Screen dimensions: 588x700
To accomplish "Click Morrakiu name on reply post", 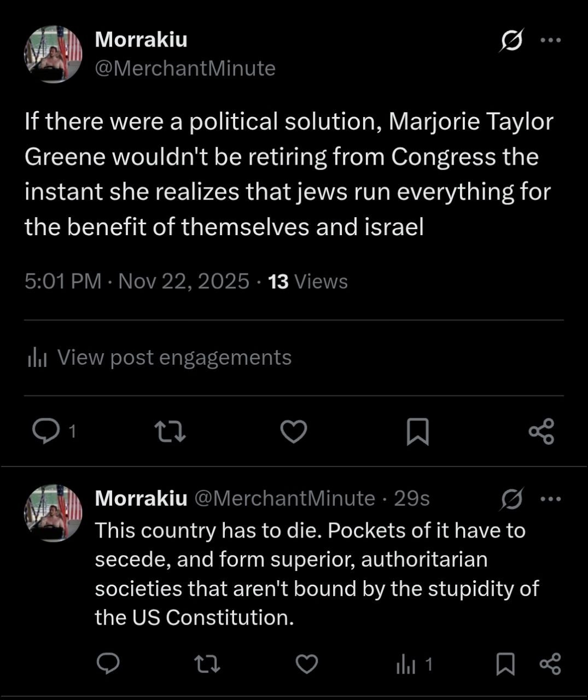I will pyautogui.click(x=141, y=498).
